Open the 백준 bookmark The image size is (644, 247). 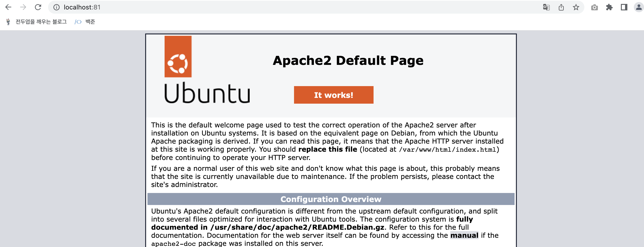point(85,22)
